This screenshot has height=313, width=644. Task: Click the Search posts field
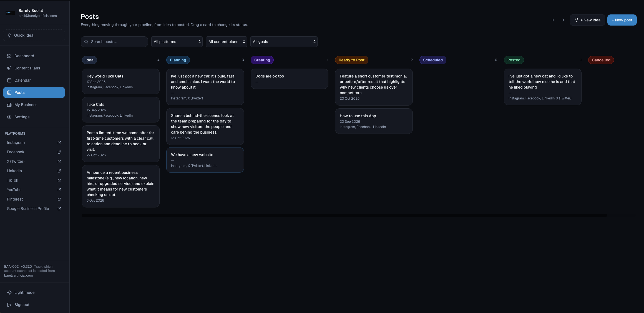[114, 42]
